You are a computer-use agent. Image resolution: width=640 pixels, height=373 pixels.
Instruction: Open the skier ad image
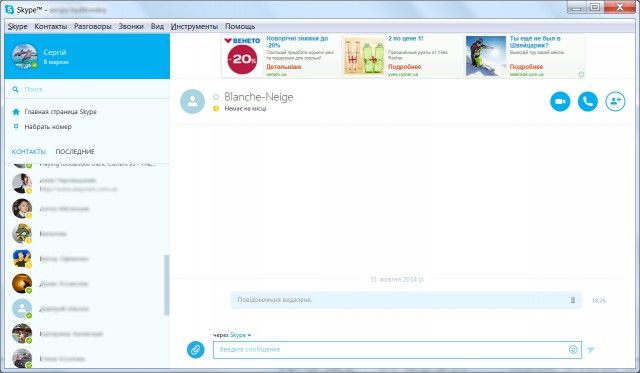(486, 56)
